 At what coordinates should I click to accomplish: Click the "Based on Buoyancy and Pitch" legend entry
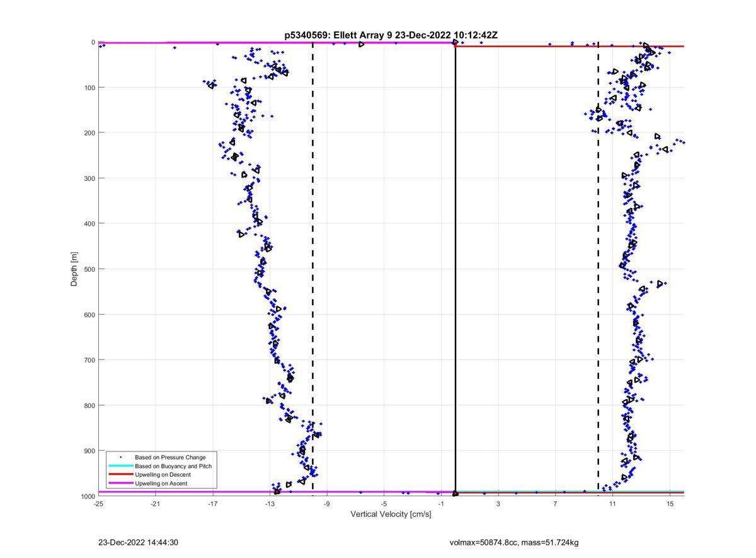coord(173,466)
